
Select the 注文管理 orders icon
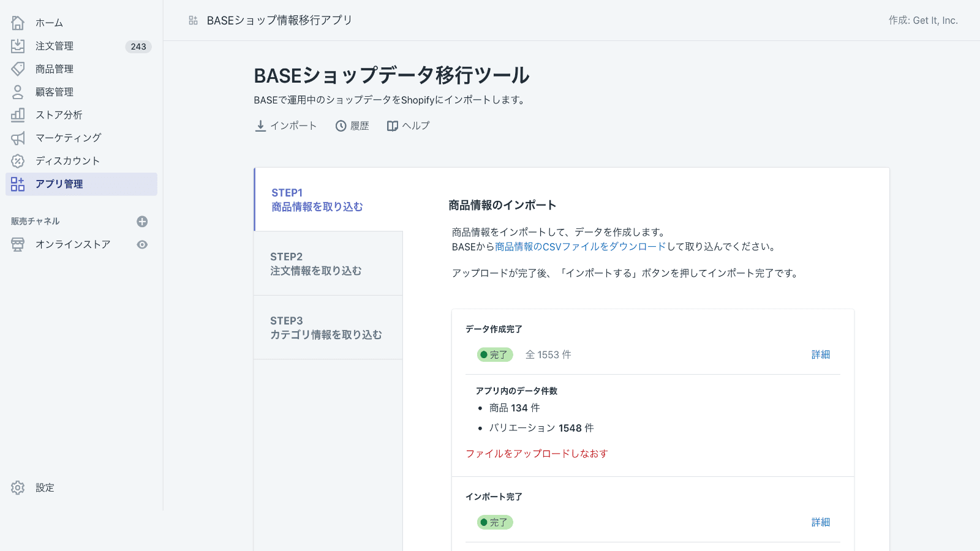[18, 45]
